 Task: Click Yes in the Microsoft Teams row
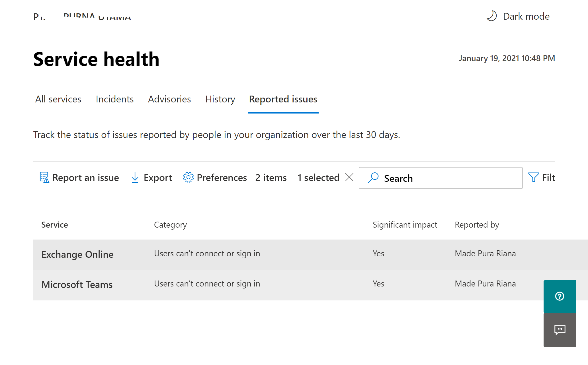(x=378, y=284)
